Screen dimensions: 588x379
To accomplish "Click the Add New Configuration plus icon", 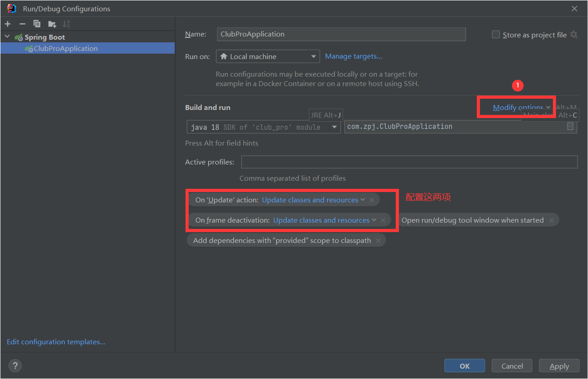I will [x=8, y=24].
